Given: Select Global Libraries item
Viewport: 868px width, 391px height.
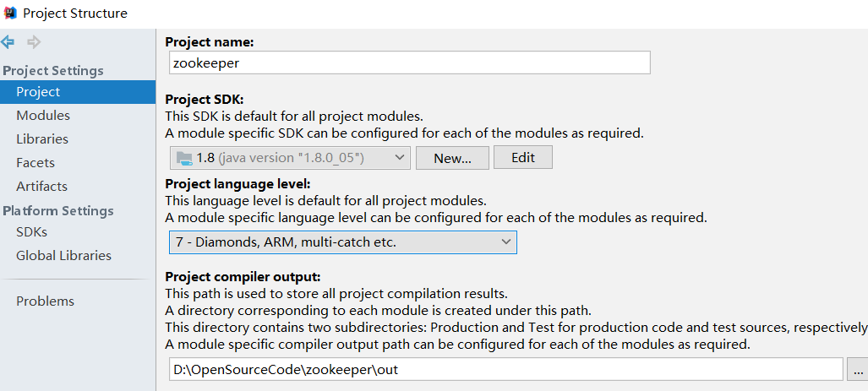Looking at the screenshot, I should point(63,256).
